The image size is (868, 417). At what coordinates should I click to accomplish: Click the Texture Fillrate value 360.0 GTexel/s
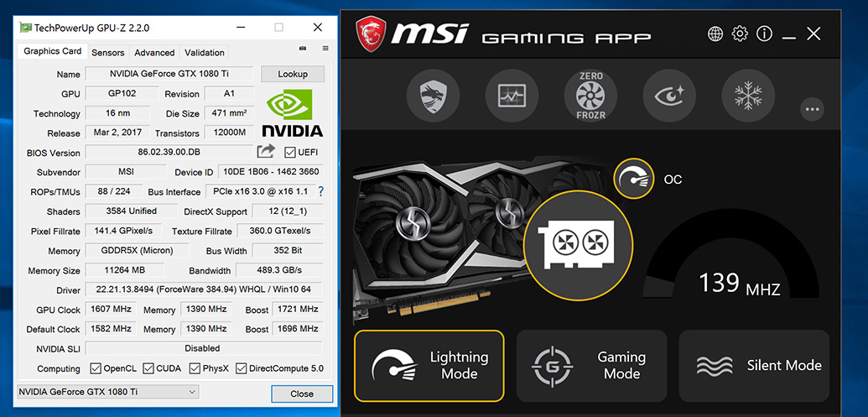coord(280,231)
